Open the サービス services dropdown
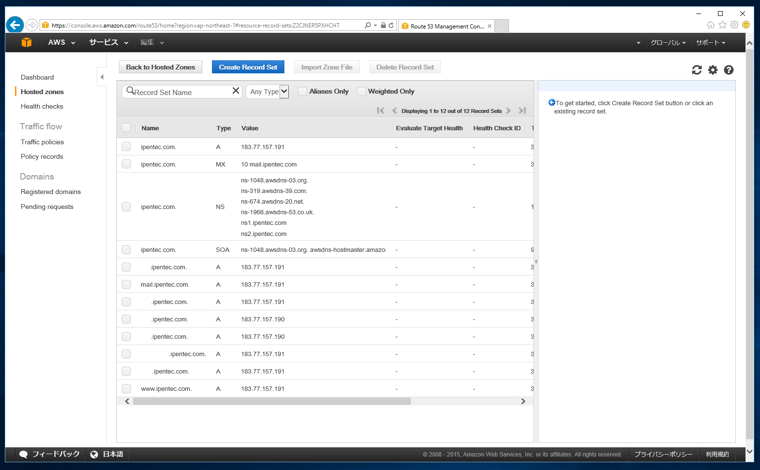 [x=109, y=43]
